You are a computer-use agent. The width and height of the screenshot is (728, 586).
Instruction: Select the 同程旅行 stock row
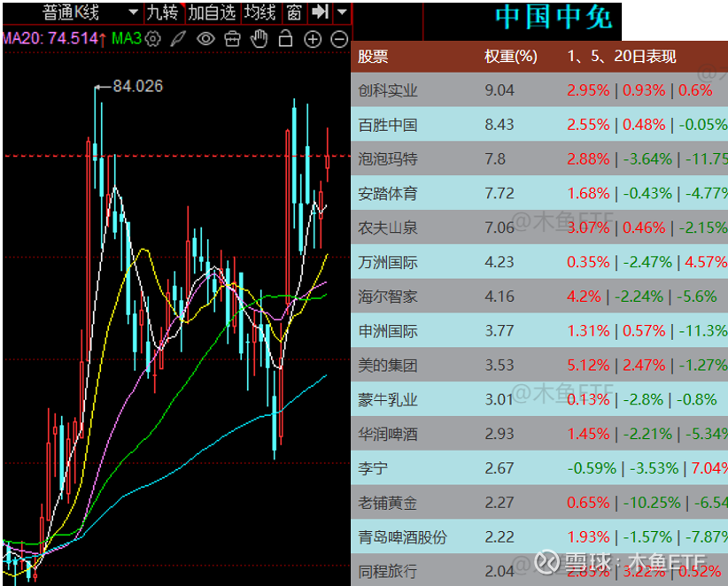coord(539,570)
